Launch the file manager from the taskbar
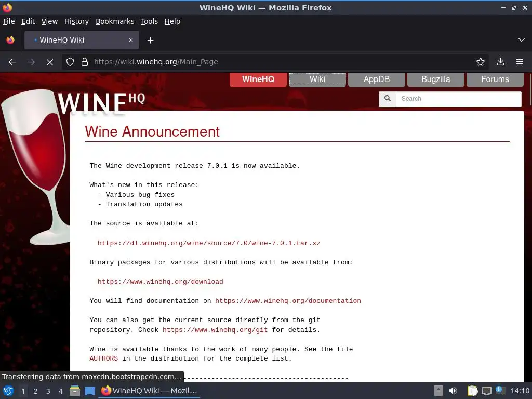 tap(75, 391)
